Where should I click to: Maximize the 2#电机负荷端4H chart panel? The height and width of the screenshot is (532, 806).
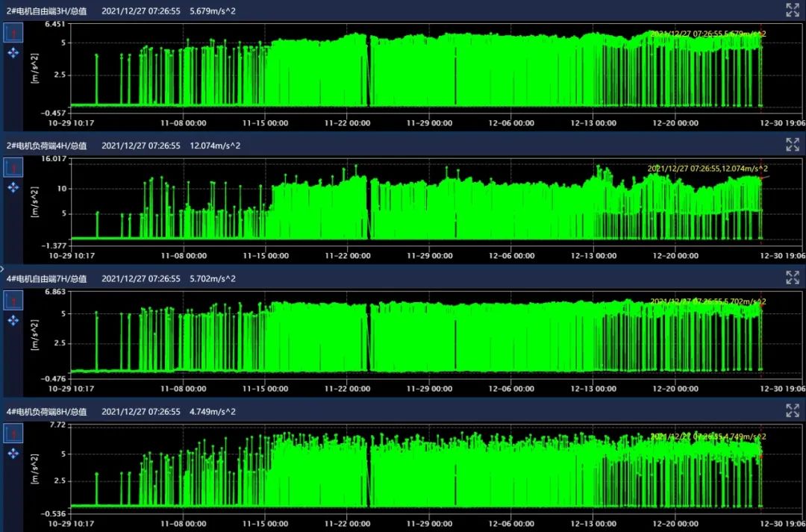(x=793, y=144)
